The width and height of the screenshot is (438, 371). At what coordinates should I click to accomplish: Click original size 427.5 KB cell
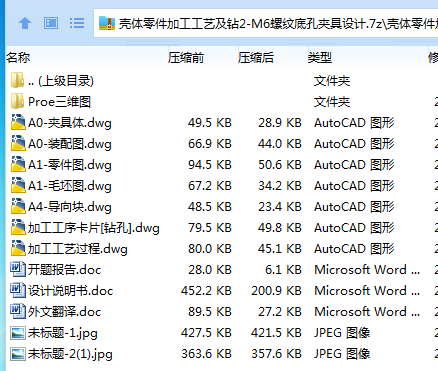[206, 333]
